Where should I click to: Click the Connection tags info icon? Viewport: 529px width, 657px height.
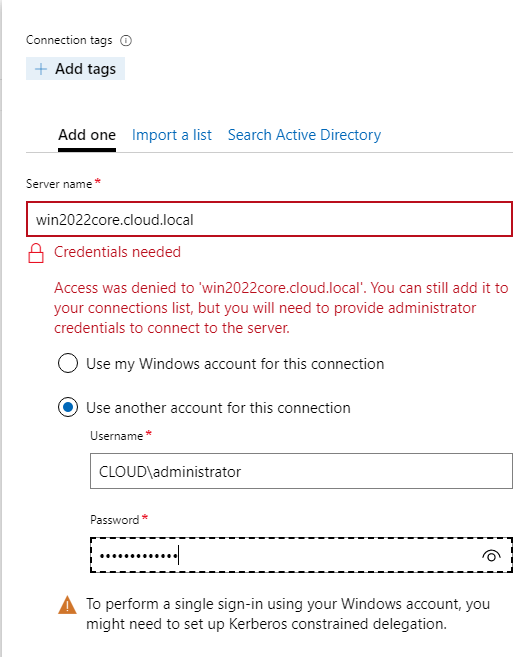126,41
